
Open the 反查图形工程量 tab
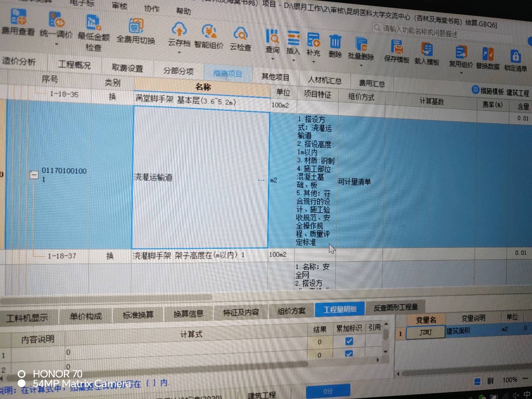click(395, 307)
